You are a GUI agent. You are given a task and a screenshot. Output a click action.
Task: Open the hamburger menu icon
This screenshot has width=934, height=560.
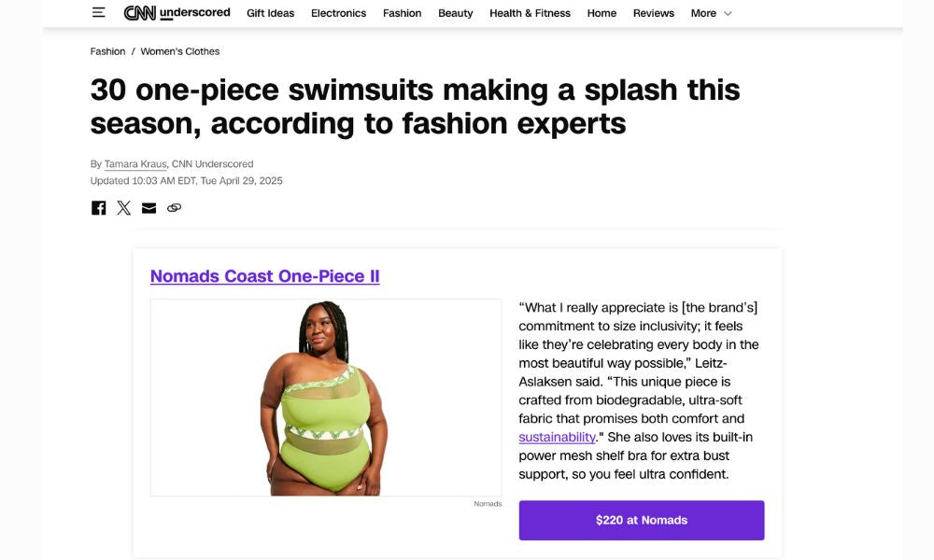(x=99, y=12)
